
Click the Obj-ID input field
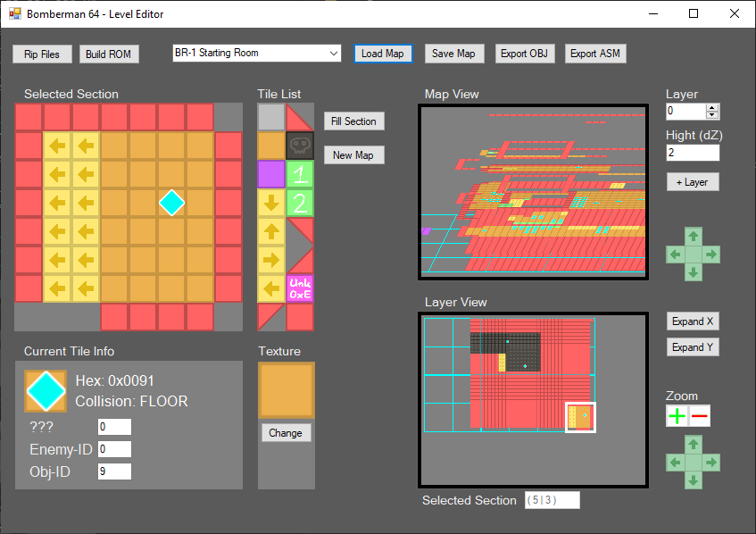click(x=114, y=471)
